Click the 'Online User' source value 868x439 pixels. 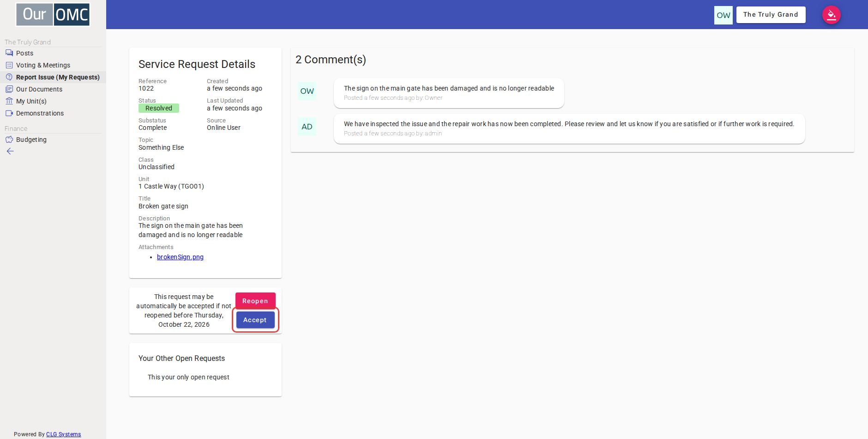click(223, 128)
